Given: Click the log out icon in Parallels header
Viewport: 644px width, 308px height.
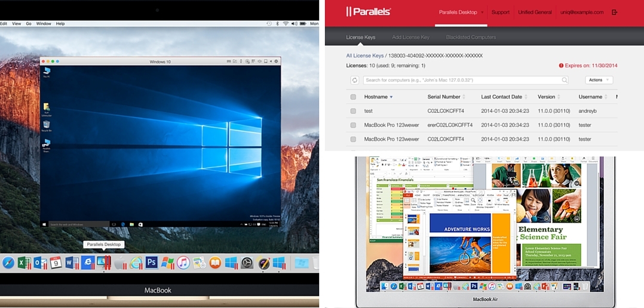Looking at the screenshot, I should pos(615,13).
